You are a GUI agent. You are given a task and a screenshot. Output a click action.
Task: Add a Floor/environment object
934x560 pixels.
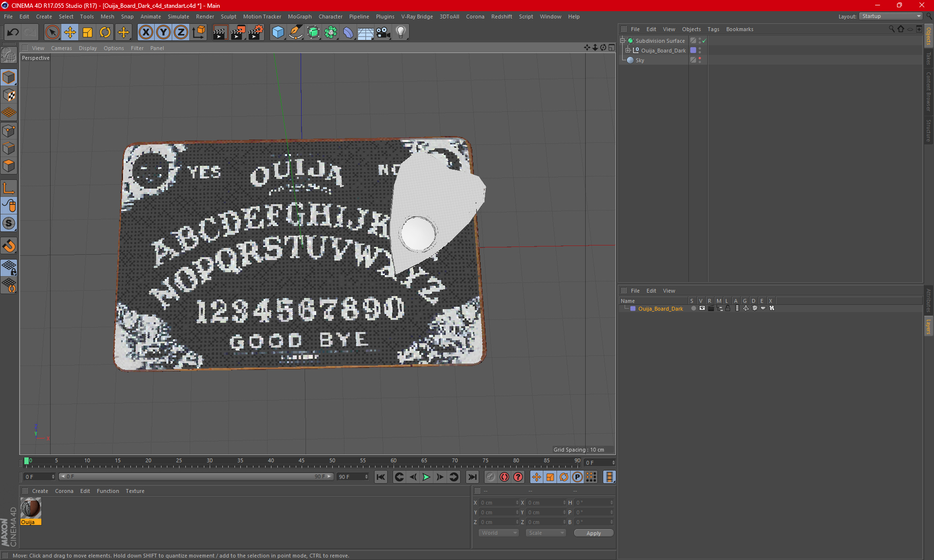(366, 33)
